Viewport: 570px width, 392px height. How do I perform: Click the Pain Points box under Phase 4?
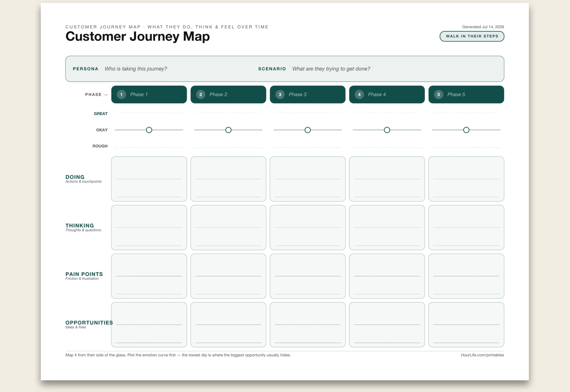click(x=387, y=276)
